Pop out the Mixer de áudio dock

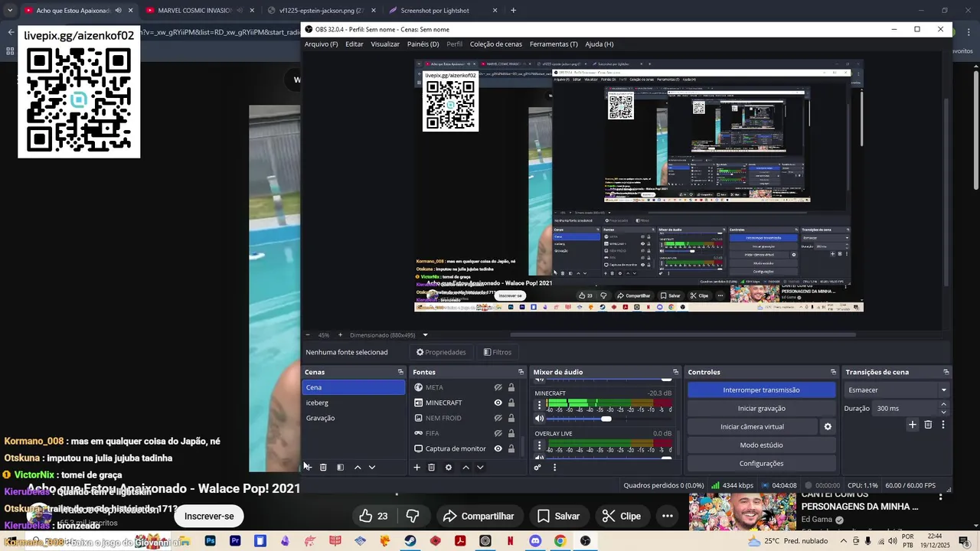coord(675,372)
